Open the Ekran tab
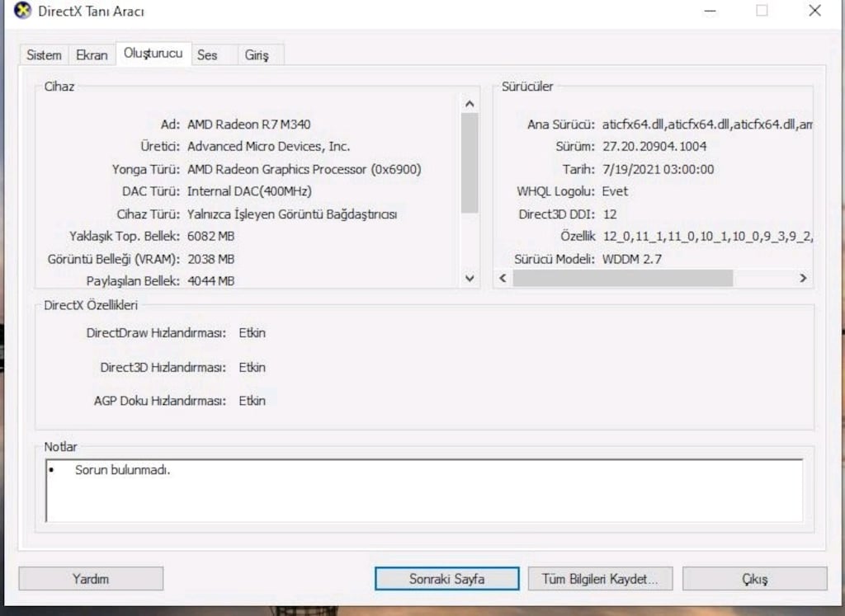845x616 pixels. [x=92, y=55]
